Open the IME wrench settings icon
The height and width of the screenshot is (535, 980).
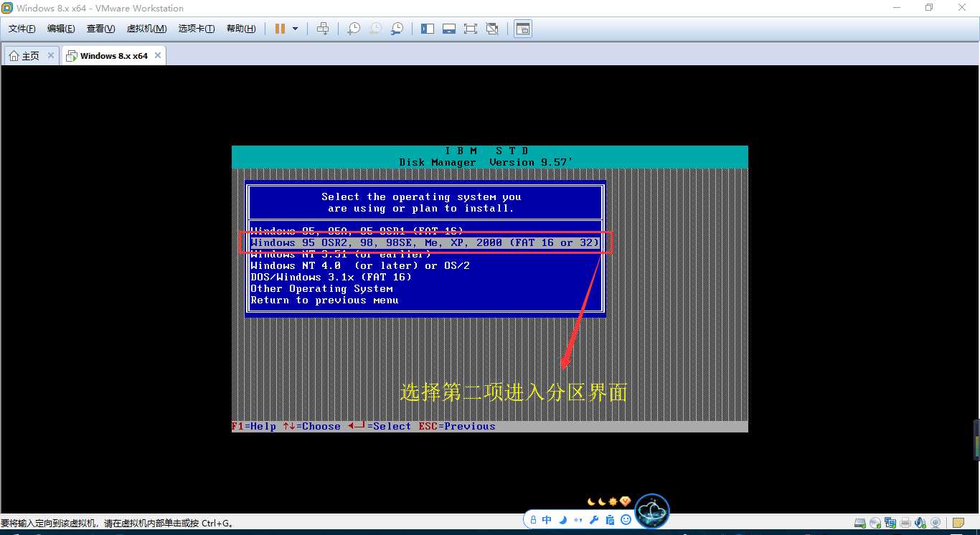(x=594, y=520)
